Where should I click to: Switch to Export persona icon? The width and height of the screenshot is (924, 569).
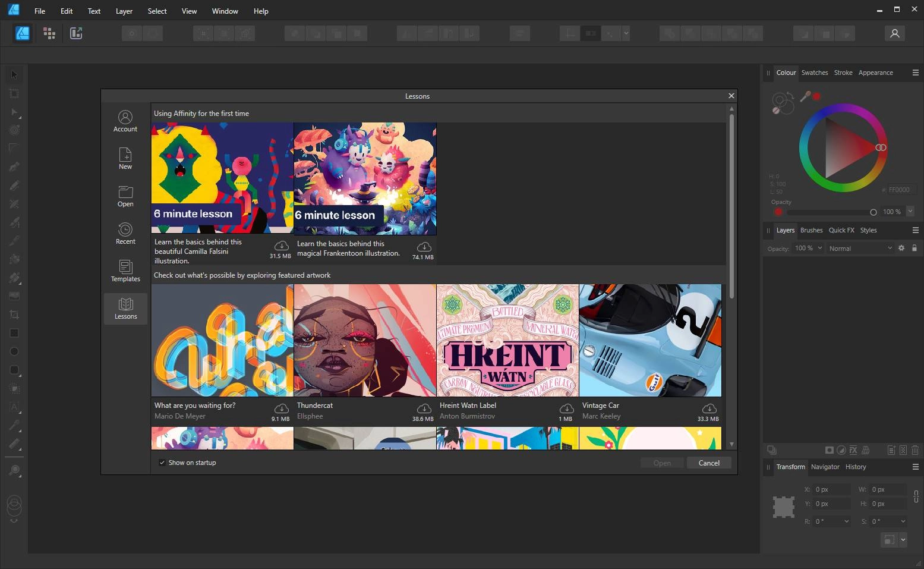coord(76,33)
